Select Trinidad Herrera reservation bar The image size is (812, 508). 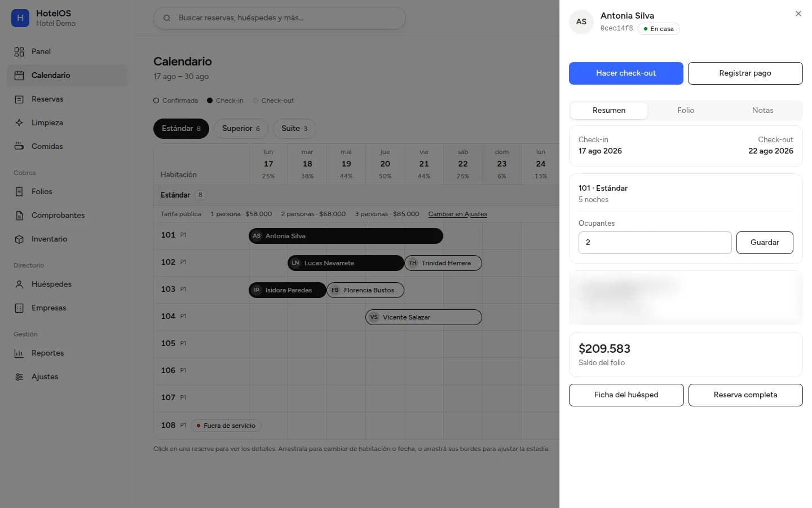(443, 263)
